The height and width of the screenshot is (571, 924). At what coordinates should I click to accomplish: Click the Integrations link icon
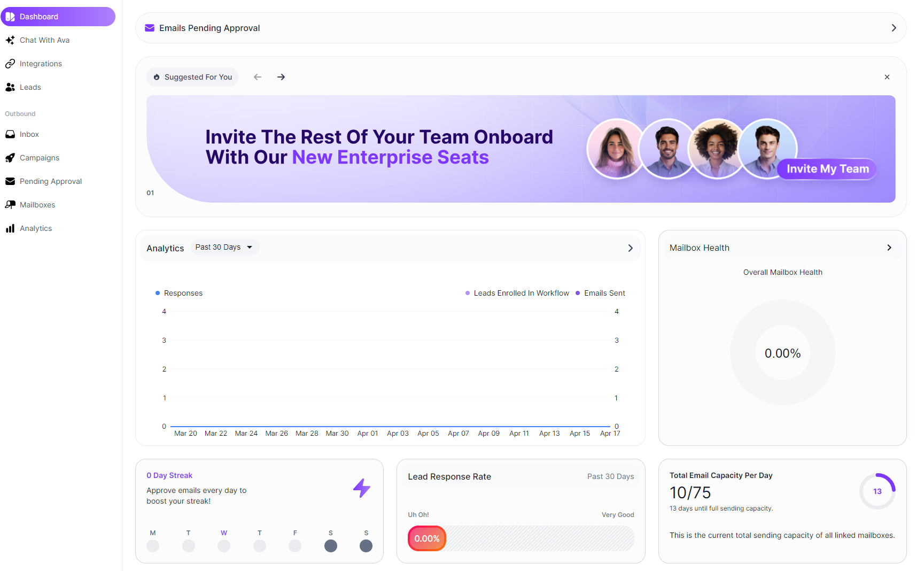pos(10,64)
